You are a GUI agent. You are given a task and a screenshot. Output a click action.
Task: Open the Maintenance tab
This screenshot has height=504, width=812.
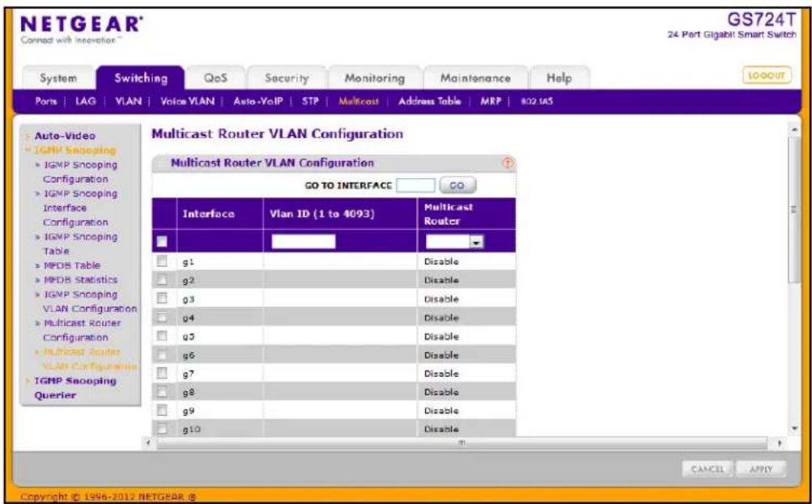coord(475,78)
